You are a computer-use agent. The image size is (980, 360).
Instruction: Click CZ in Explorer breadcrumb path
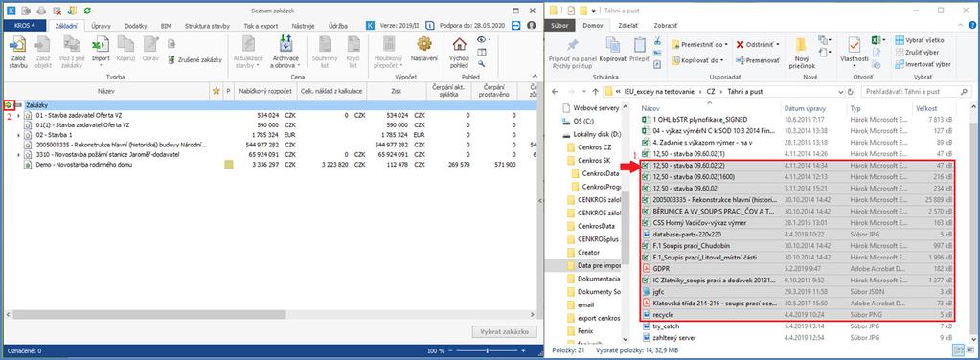[x=711, y=91]
